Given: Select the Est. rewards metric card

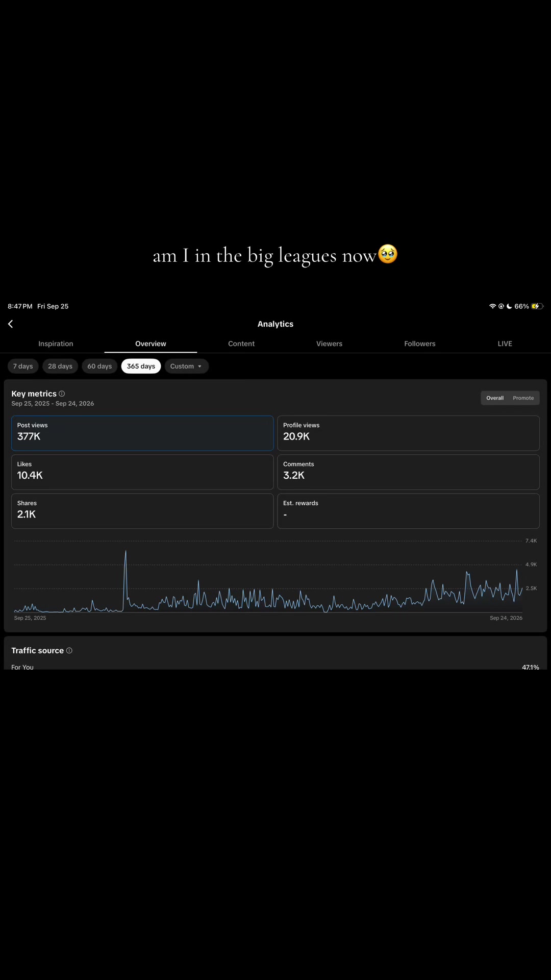Looking at the screenshot, I should [x=408, y=511].
